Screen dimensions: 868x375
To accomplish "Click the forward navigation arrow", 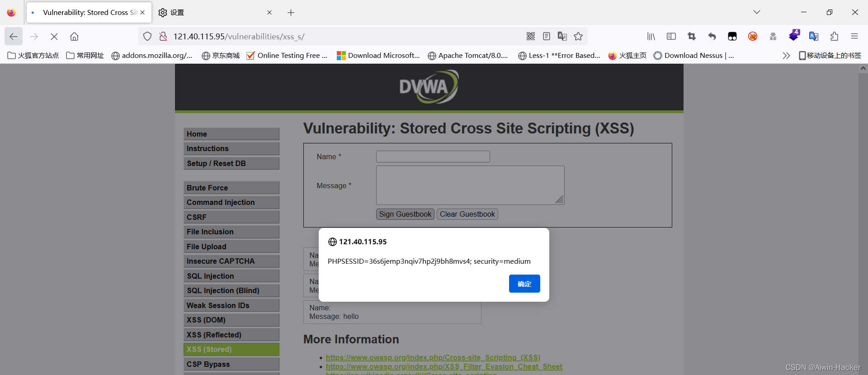I will click(x=34, y=37).
